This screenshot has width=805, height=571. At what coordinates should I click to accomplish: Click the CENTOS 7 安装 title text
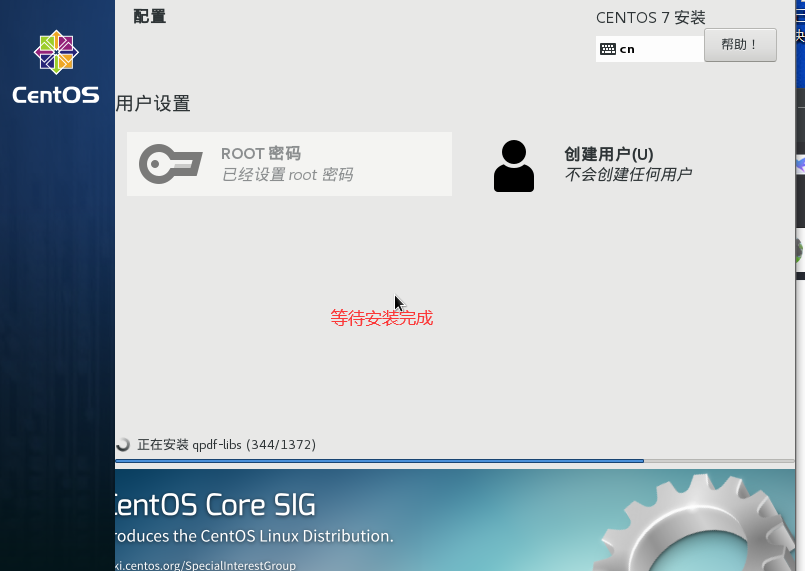pyautogui.click(x=650, y=18)
